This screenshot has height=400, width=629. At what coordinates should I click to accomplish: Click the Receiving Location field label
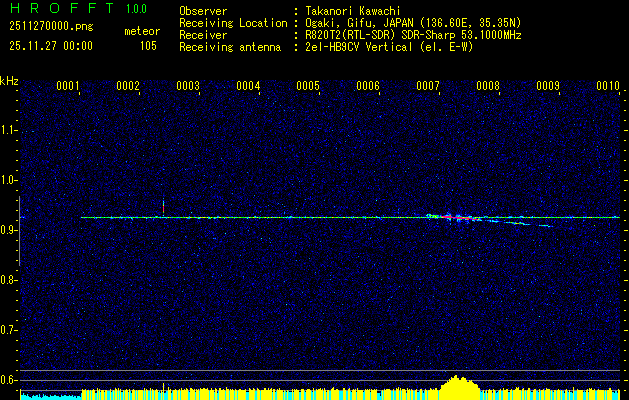(233, 23)
